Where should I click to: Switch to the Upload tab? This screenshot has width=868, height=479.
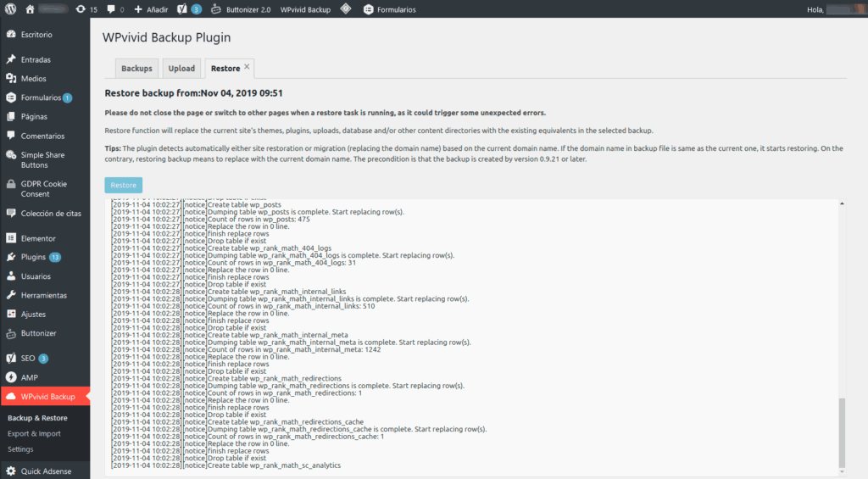click(x=181, y=69)
